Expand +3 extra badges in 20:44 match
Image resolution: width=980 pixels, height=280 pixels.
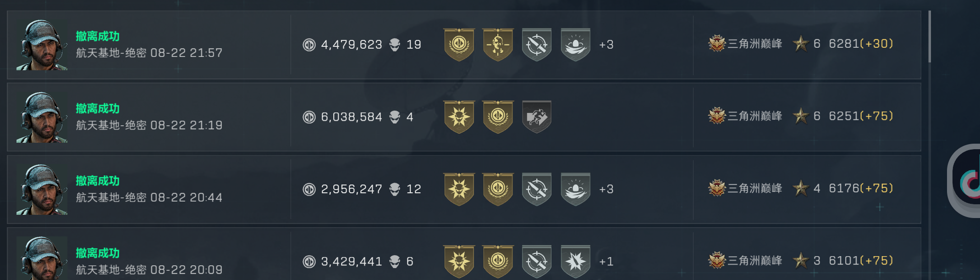click(606, 189)
